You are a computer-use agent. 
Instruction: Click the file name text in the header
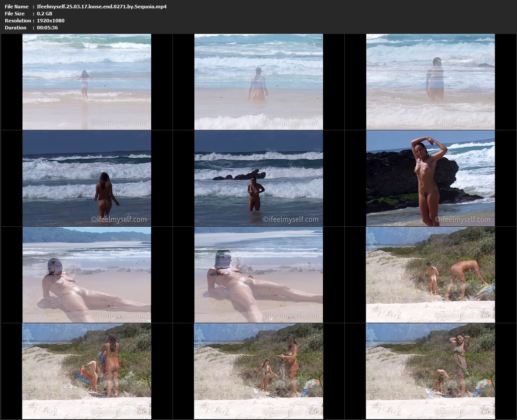pyautogui.click(x=101, y=7)
